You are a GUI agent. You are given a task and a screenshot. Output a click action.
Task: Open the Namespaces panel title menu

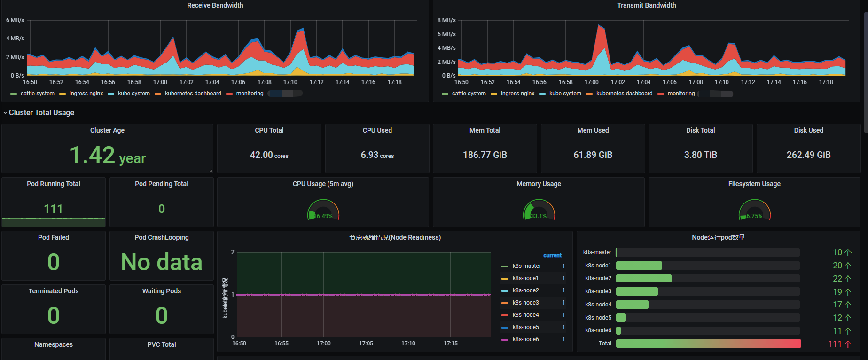coord(54,344)
